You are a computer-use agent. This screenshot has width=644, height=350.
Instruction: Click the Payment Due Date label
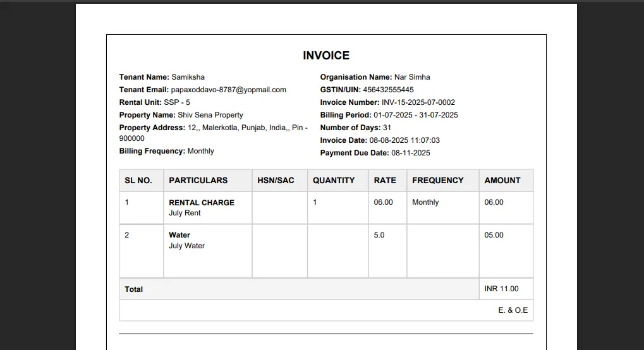pos(355,154)
